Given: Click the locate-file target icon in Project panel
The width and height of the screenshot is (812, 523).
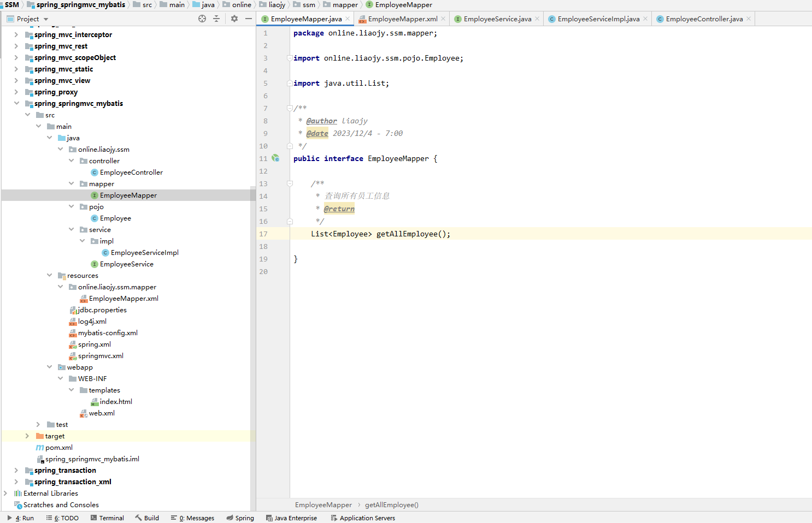Looking at the screenshot, I should pos(202,19).
